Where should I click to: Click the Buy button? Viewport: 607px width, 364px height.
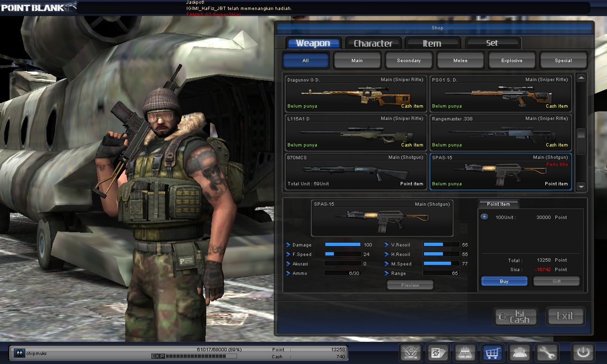(x=504, y=281)
